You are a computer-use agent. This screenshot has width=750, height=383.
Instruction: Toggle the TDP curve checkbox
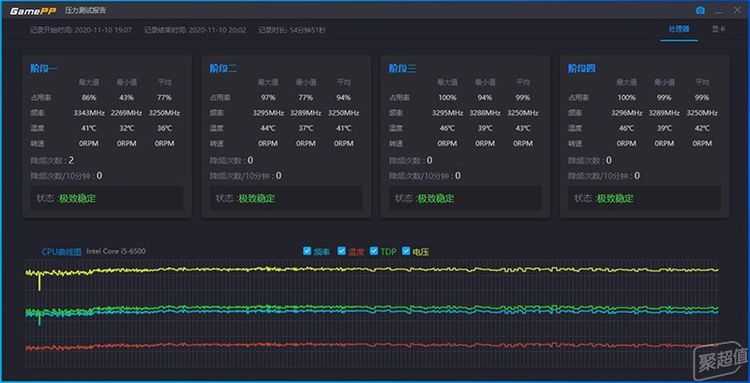pos(374,251)
